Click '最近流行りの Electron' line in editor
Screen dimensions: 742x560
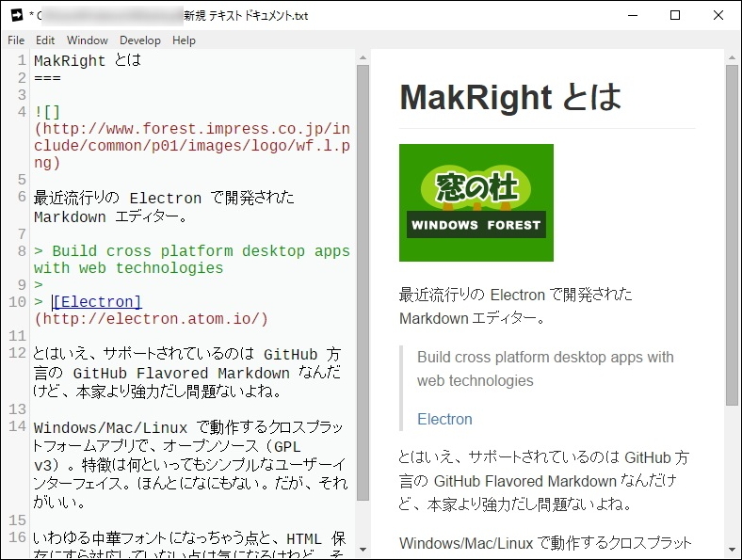click(x=164, y=198)
